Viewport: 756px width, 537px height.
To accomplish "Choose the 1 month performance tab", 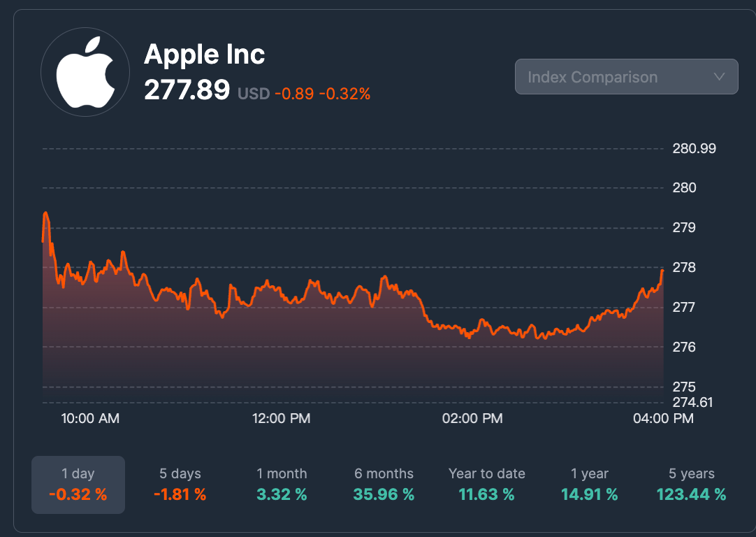I will (x=282, y=485).
